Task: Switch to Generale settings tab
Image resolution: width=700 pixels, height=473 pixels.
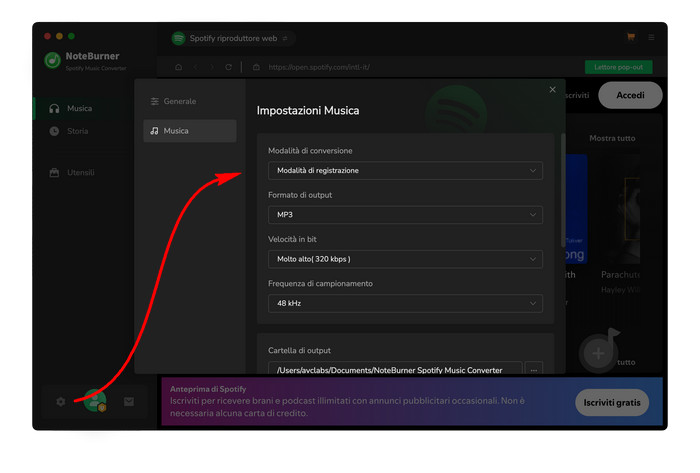Action: [190, 101]
